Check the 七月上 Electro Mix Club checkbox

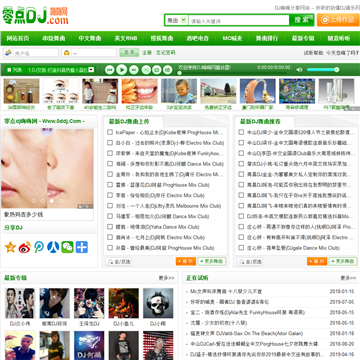tap(110, 237)
